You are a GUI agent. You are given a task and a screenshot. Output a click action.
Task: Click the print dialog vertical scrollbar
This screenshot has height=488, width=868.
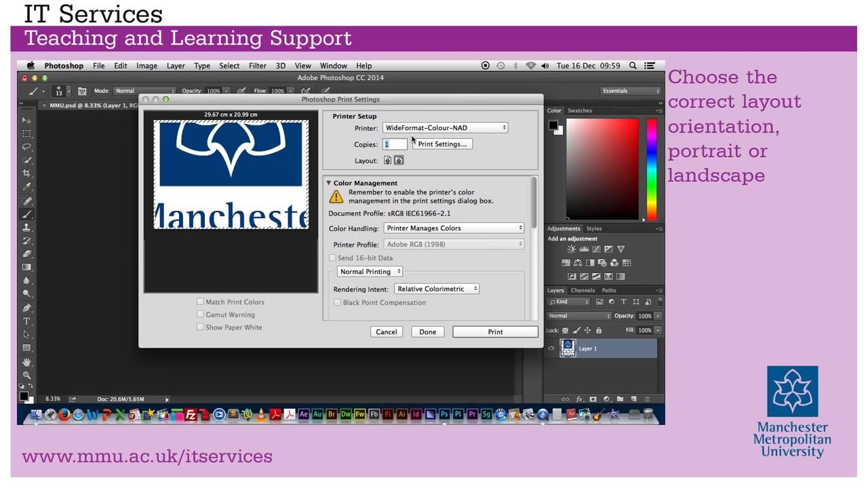click(x=534, y=203)
